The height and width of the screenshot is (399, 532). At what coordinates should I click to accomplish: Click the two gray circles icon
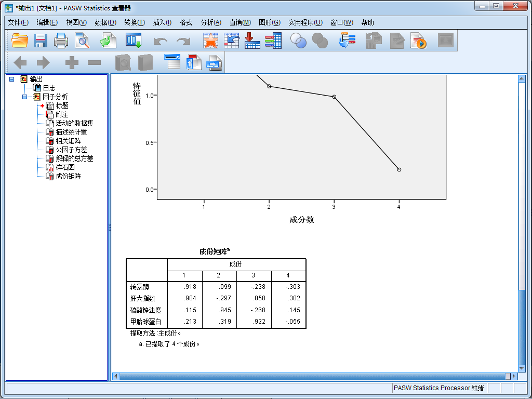[320, 41]
